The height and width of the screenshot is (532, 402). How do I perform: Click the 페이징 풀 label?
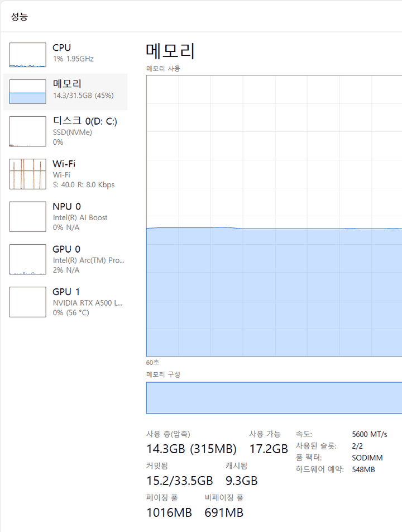(162, 498)
